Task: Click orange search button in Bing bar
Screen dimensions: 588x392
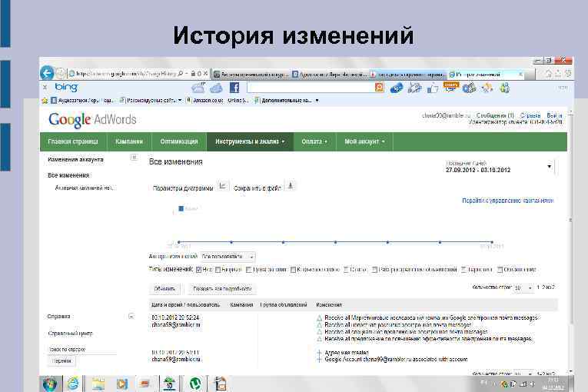Action: click(x=379, y=88)
